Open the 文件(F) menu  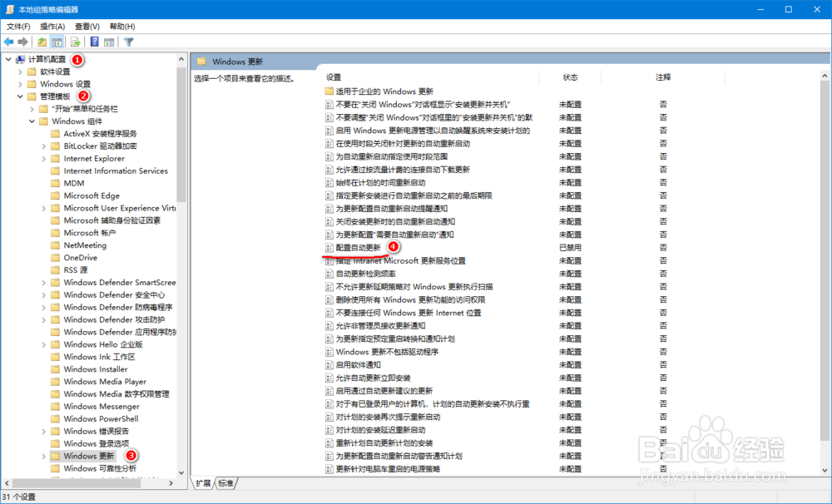pos(18,27)
